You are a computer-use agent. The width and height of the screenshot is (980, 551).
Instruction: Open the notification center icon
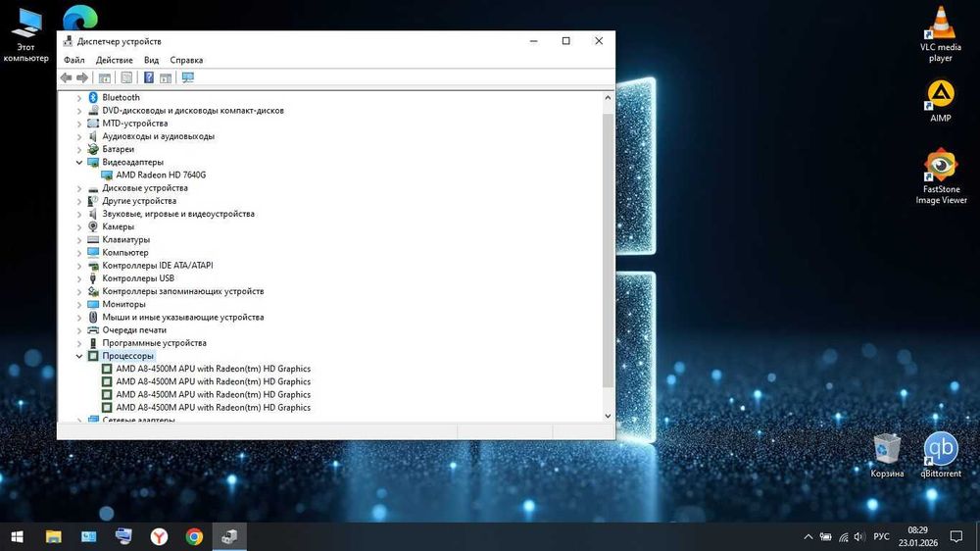956,536
